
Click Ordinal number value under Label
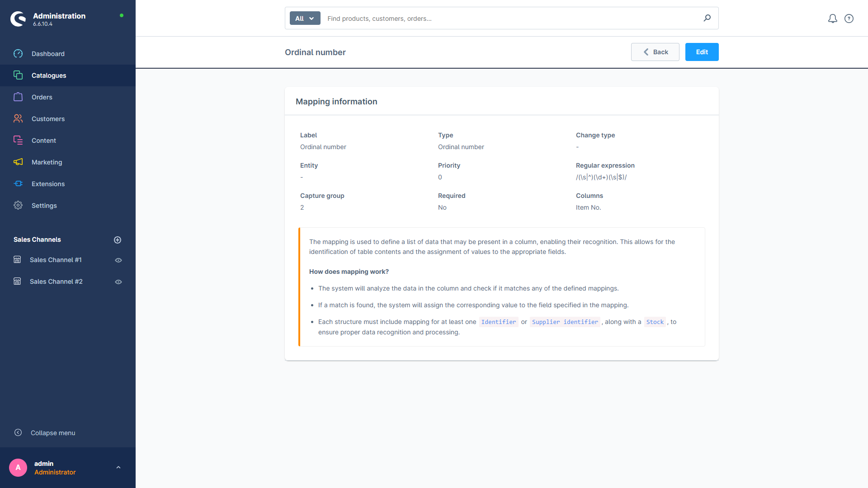(x=323, y=147)
